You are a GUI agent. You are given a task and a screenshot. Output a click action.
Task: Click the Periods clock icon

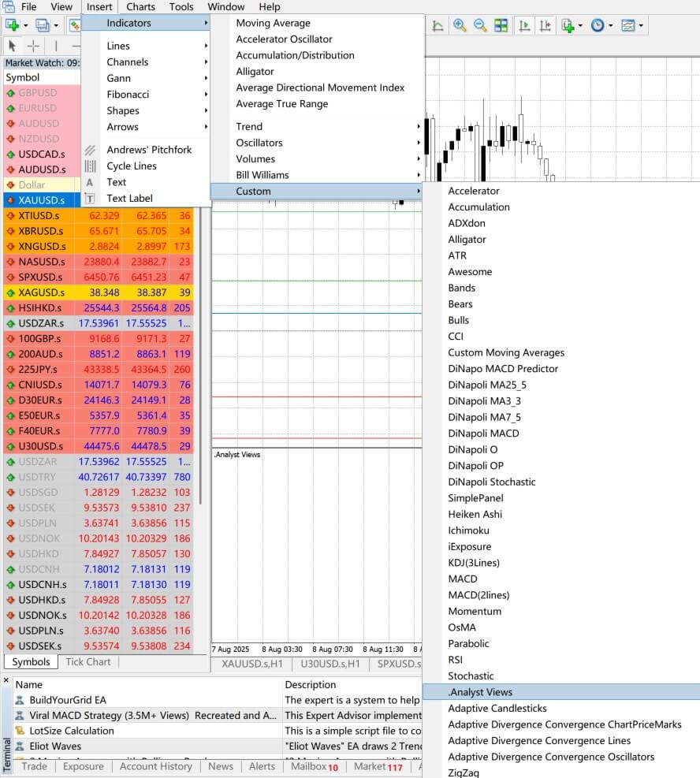(x=598, y=25)
